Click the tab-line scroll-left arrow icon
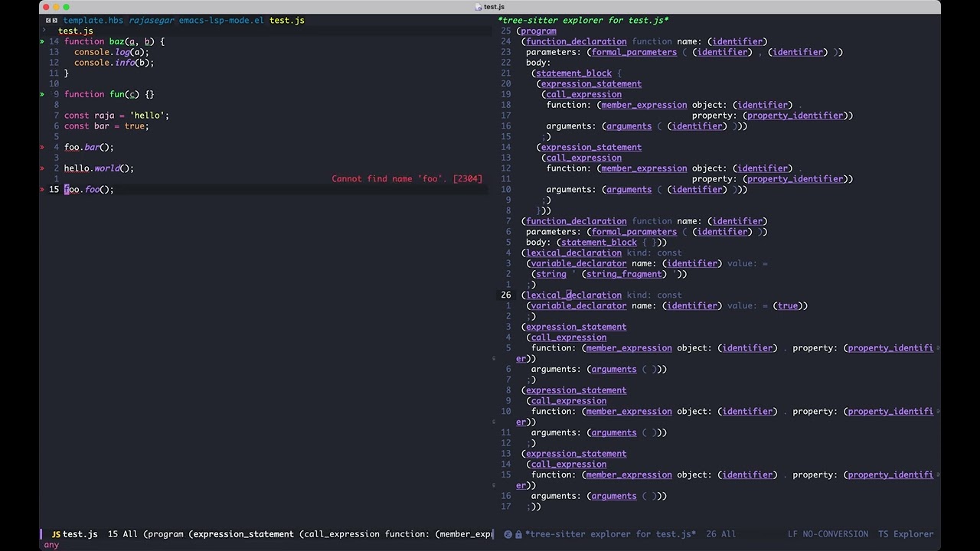This screenshot has width=980, height=551. pyautogui.click(x=48, y=21)
